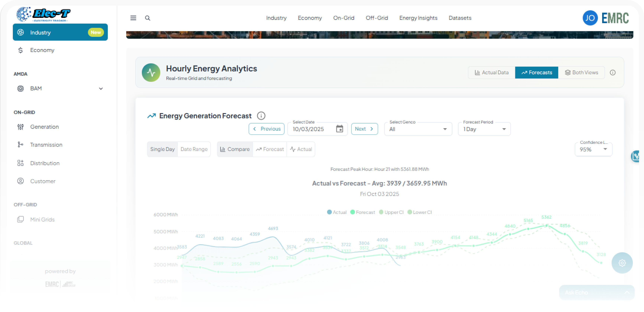The width and height of the screenshot is (644, 312).
Task: Toggle Forecast series in chart legend
Action: pos(362,212)
